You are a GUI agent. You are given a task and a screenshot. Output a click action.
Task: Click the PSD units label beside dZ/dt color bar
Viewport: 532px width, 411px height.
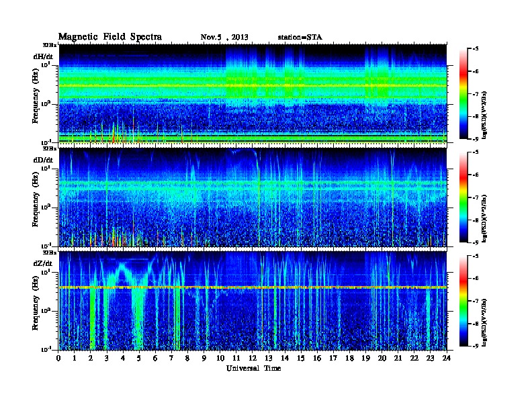tap(485, 322)
